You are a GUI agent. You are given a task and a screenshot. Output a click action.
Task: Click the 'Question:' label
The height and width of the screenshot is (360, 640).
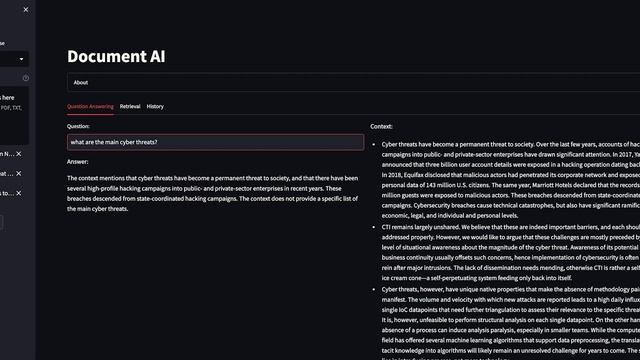point(78,127)
